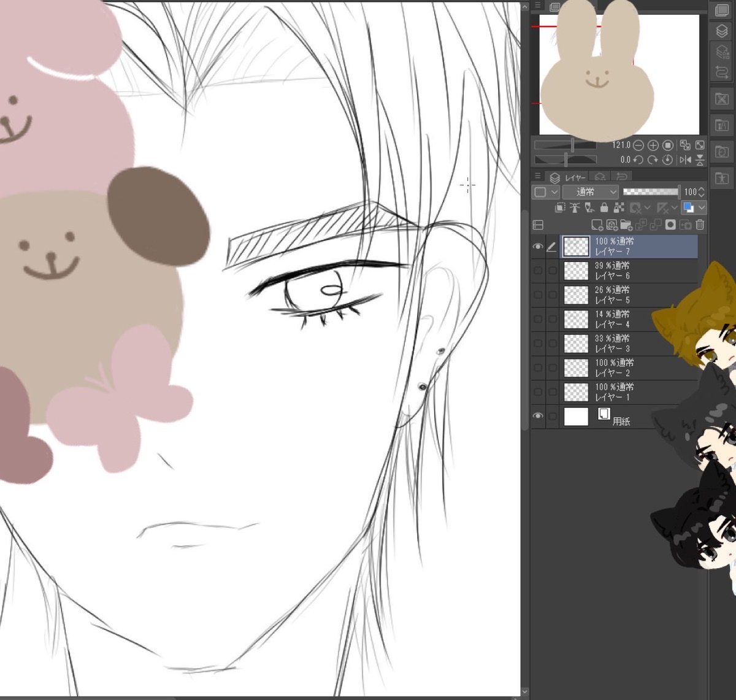Select the Navigator tab icon

coord(556,7)
